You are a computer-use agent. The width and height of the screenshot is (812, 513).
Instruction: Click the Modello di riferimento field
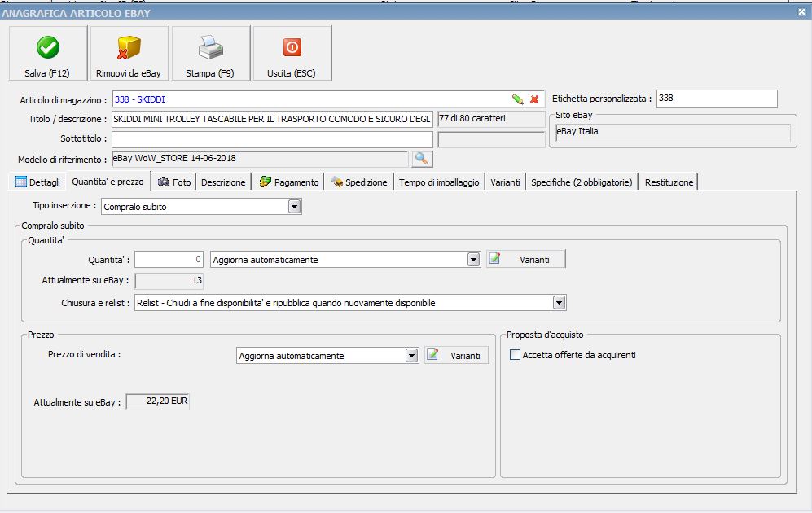tap(260, 159)
